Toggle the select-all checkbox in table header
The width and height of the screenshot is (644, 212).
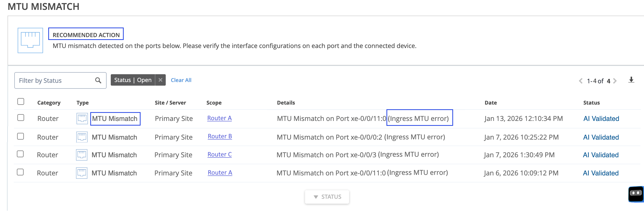(x=20, y=101)
